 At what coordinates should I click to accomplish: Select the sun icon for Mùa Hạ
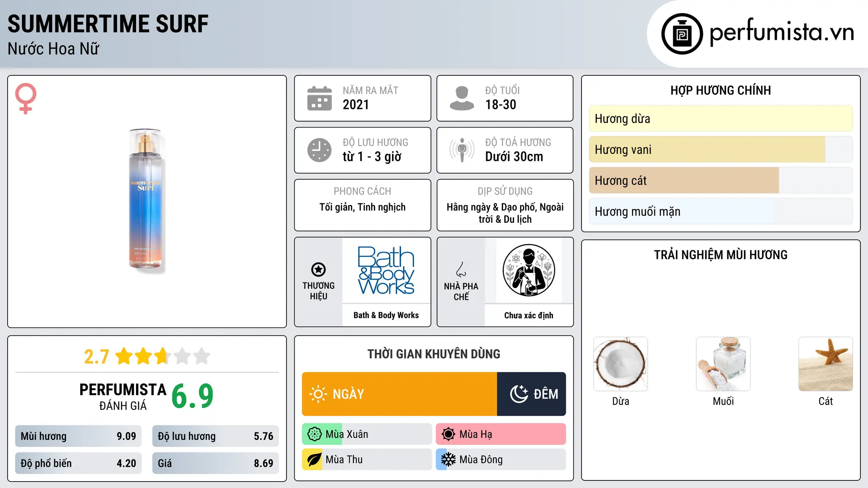coord(448,434)
